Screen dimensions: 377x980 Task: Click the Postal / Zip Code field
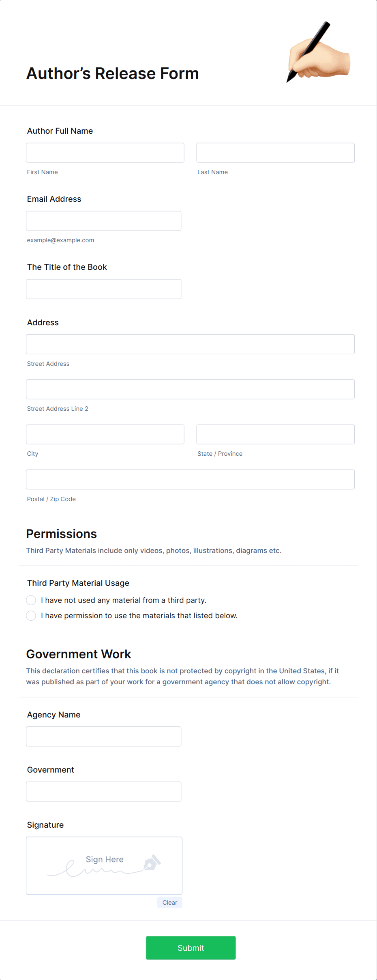pyautogui.click(x=190, y=479)
